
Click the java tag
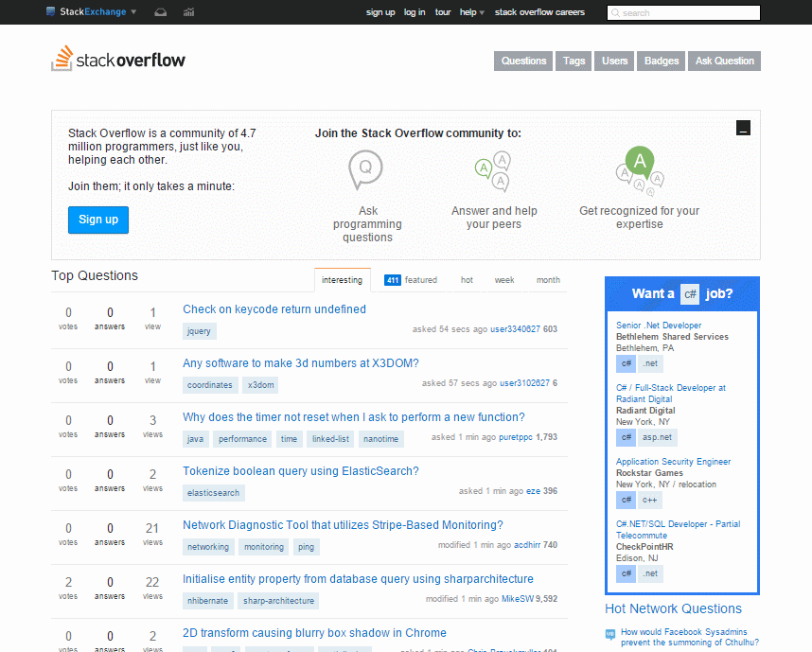(195, 439)
